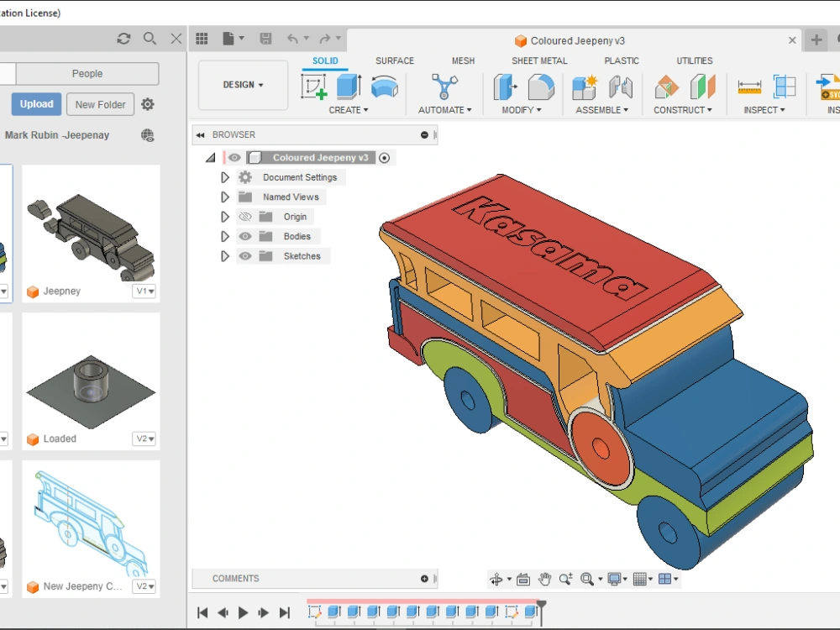
Task: Collapse the Browser panel arrows
Action: coord(201,135)
